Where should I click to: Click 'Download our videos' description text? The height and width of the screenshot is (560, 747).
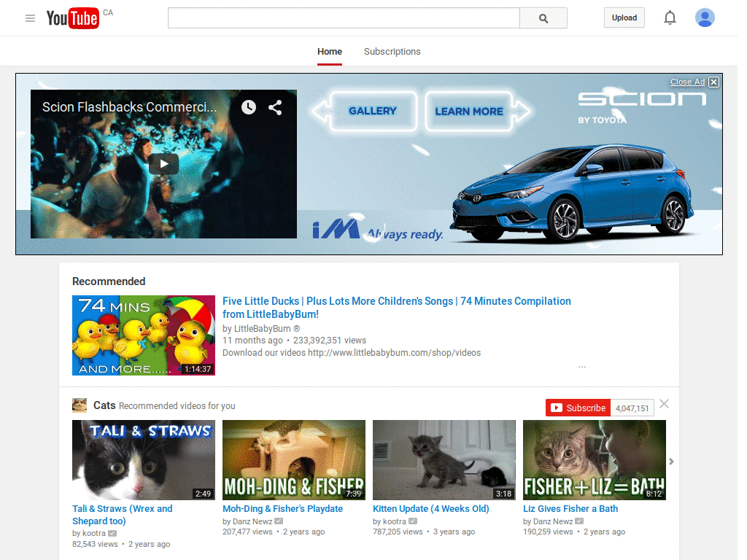click(x=352, y=353)
